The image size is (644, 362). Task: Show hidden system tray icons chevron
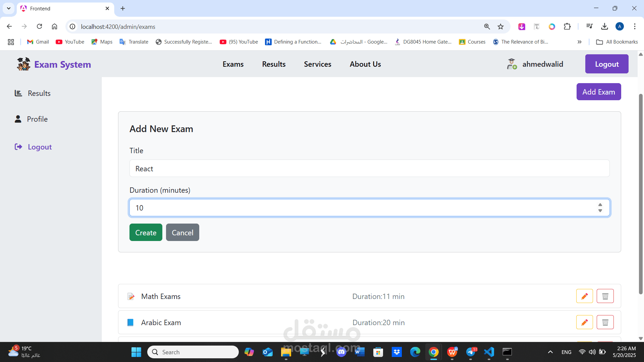coord(550,352)
